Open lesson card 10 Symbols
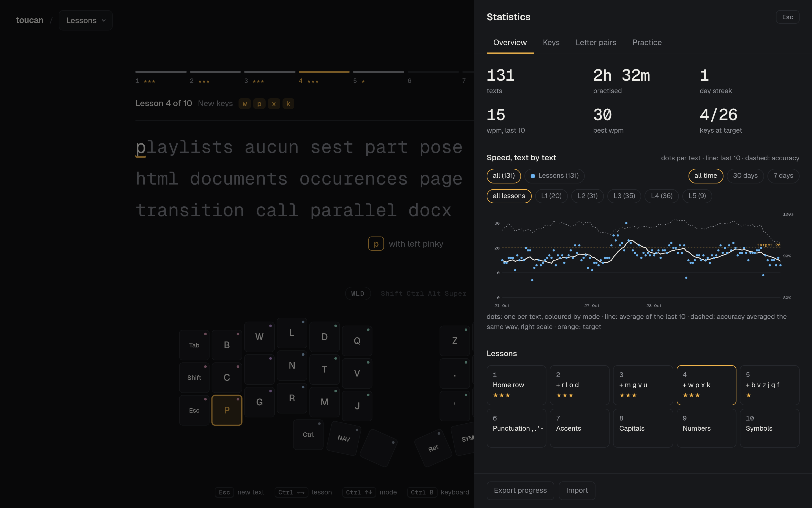Screen dimensions: 812x508 (769, 428)
